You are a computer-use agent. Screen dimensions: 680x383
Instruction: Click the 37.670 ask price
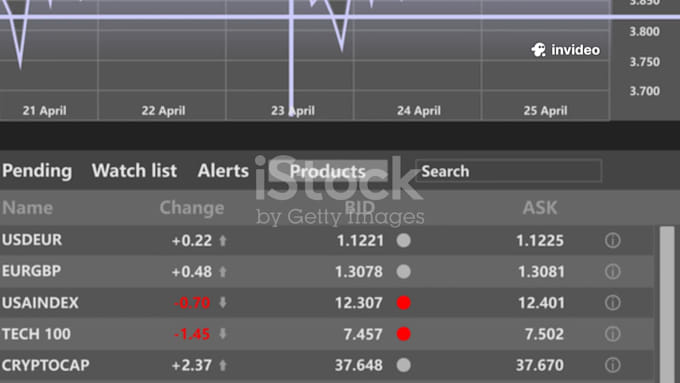point(540,365)
